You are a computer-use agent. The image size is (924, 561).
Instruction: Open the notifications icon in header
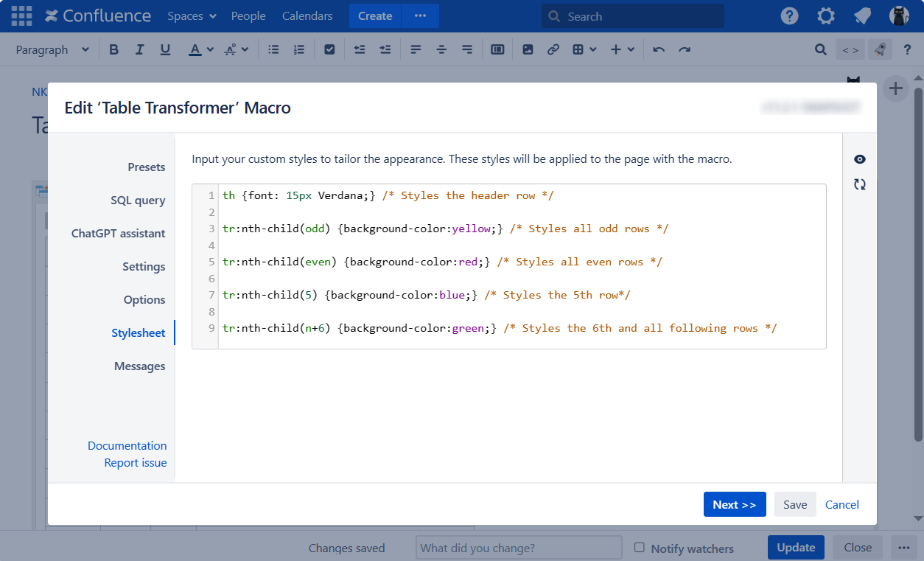[x=862, y=15]
